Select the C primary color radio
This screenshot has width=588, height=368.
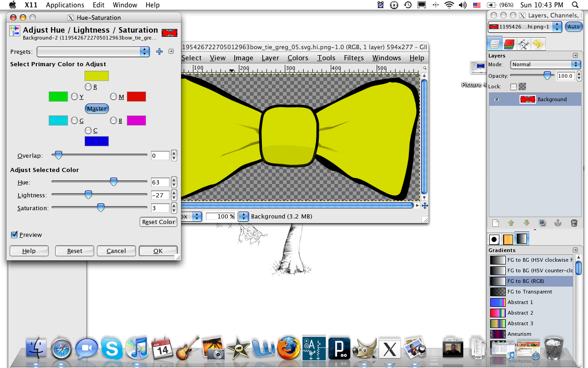(x=88, y=130)
